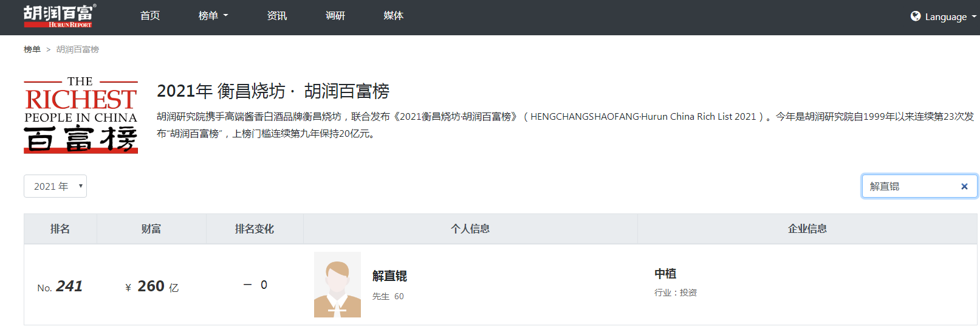Open the 榜单 dropdown menu
The height and width of the screenshot is (329, 980).
pyautogui.click(x=213, y=16)
